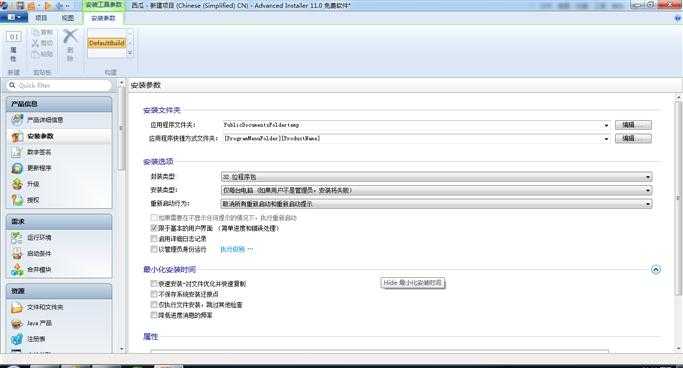Enable 仅执行文件安装 (file install only) checkbox
Image resolution: width=683 pixels, height=368 pixels.
(x=153, y=304)
